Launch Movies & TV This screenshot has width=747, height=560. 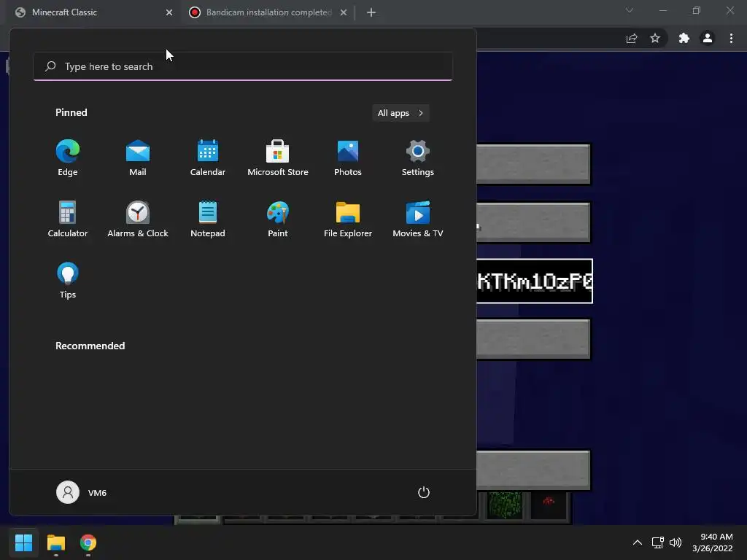418,219
